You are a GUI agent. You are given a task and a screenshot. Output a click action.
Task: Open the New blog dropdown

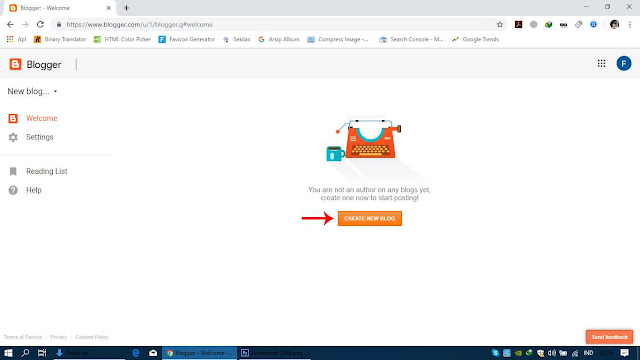pyautogui.click(x=32, y=91)
